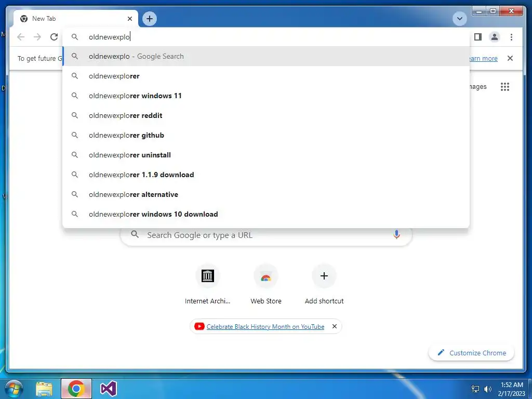The width and height of the screenshot is (532, 399).
Task: Open the profile avatar menu
Action: [495, 37]
